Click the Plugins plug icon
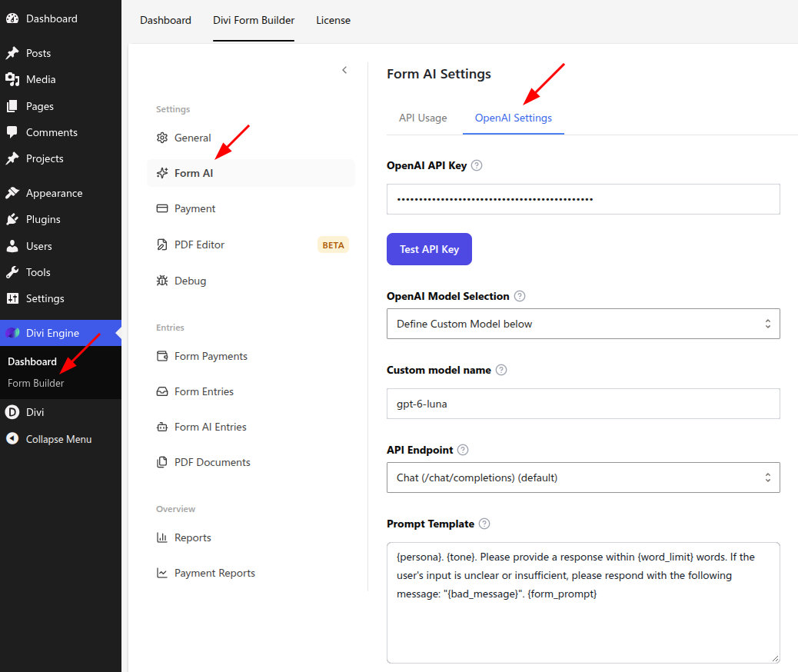This screenshot has width=798, height=672. point(12,219)
